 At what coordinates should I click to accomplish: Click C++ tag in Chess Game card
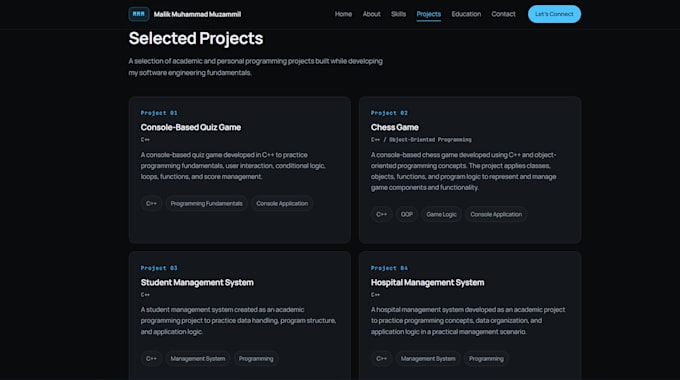coord(381,214)
